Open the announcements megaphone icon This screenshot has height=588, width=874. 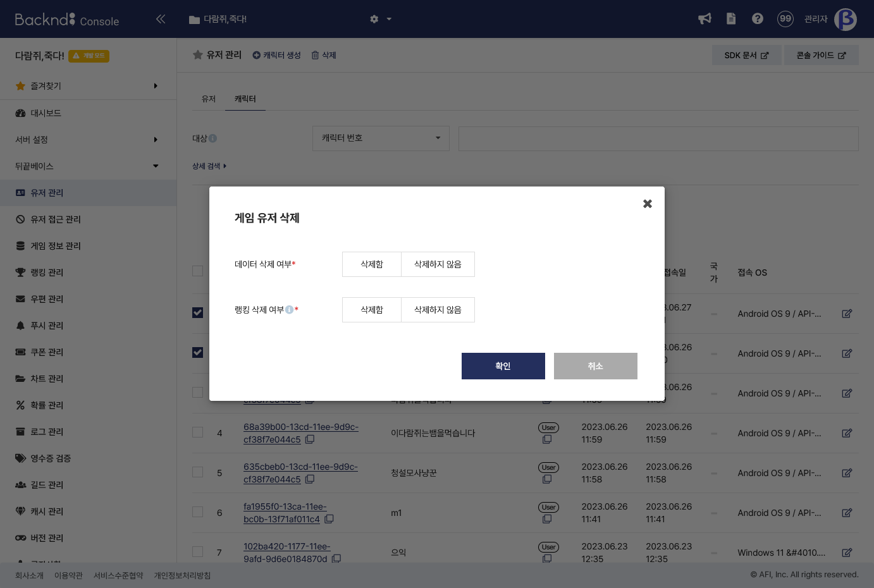tap(705, 19)
